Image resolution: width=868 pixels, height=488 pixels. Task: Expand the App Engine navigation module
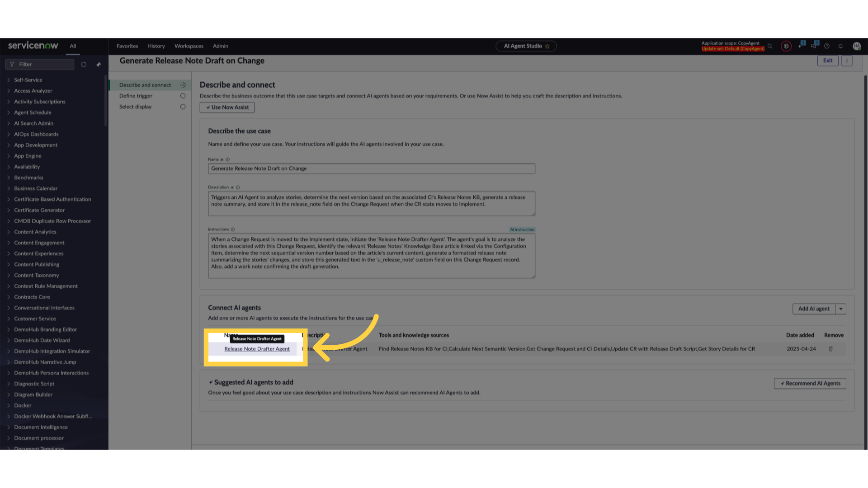pyautogui.click(x=9, y=156)
